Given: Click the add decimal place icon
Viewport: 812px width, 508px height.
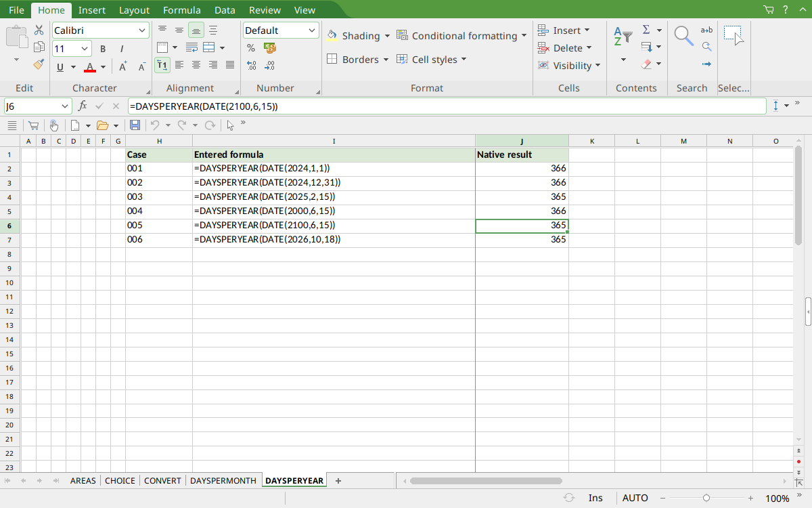Looking at the screenshot, I should [251, 66].
